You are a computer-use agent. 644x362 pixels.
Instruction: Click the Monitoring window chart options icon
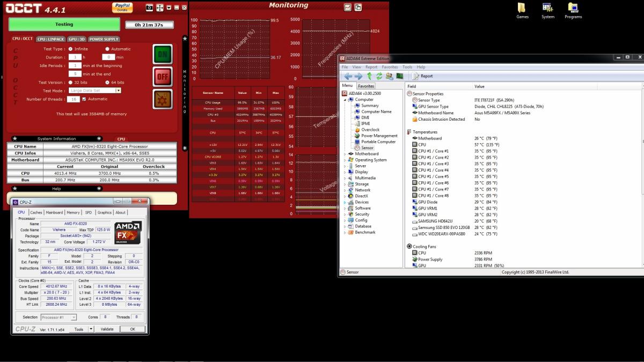348,7
